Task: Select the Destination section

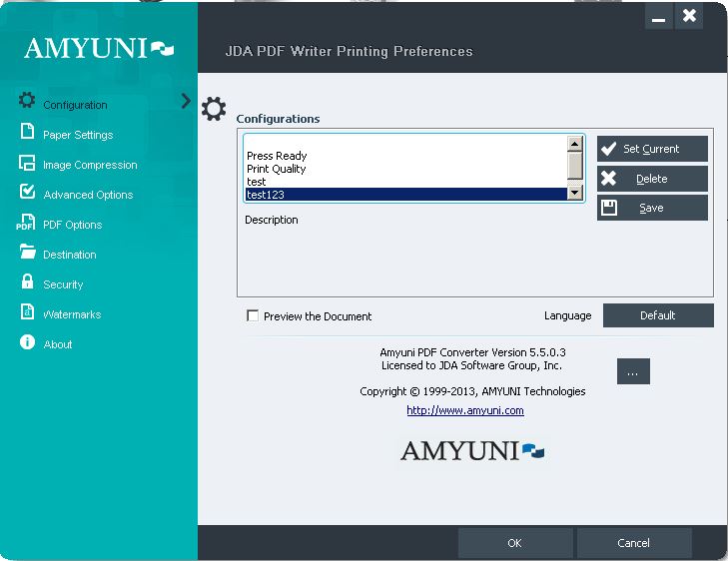Action: coord(70,255)
